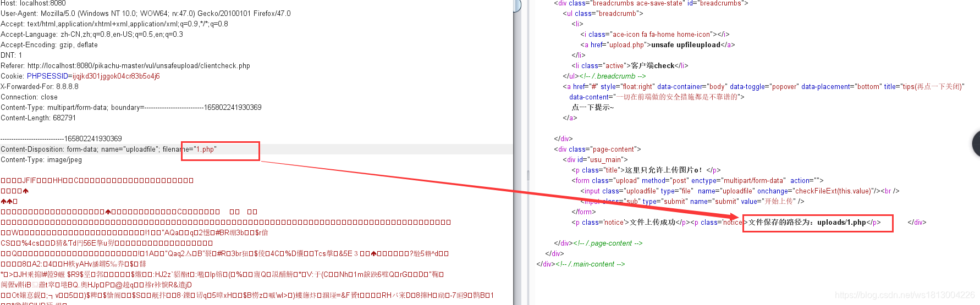Click the form class="upload" method="post" line
Image resolution: width=980 pixels, height=305 pixels.
(x=697, y=180)
